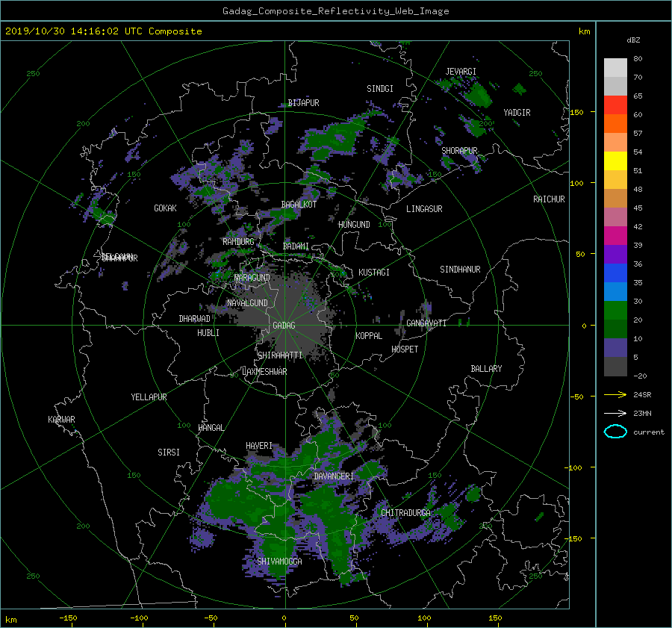The width and height of the screenshot is (672, 628).
Task: Click the KOPPAL city label
Action: tap(369, 336)
